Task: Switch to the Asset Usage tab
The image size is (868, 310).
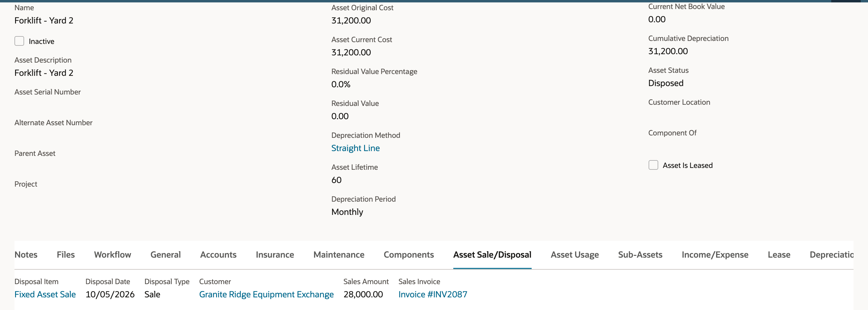Action: 575,255
